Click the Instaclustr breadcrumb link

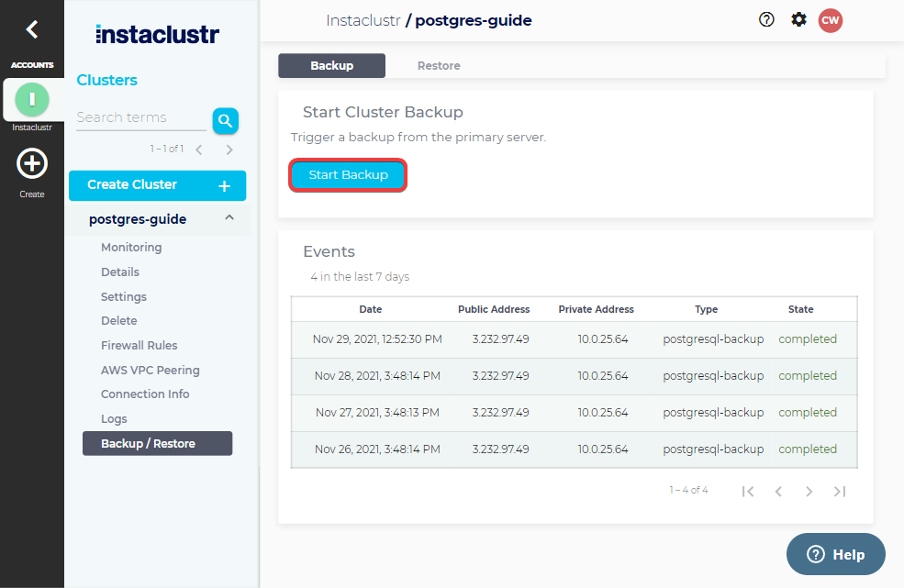(x=363, y=21)
